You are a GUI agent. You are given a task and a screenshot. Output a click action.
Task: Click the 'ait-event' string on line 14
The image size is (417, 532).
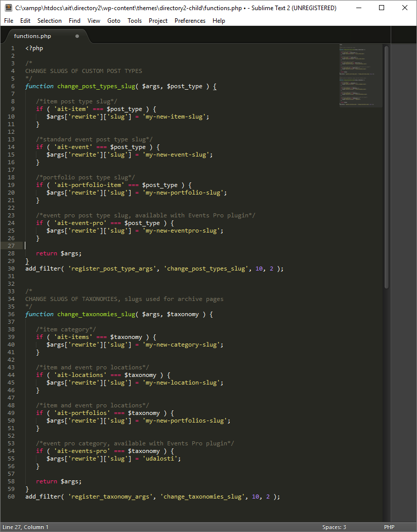click(x=73, y=147)
